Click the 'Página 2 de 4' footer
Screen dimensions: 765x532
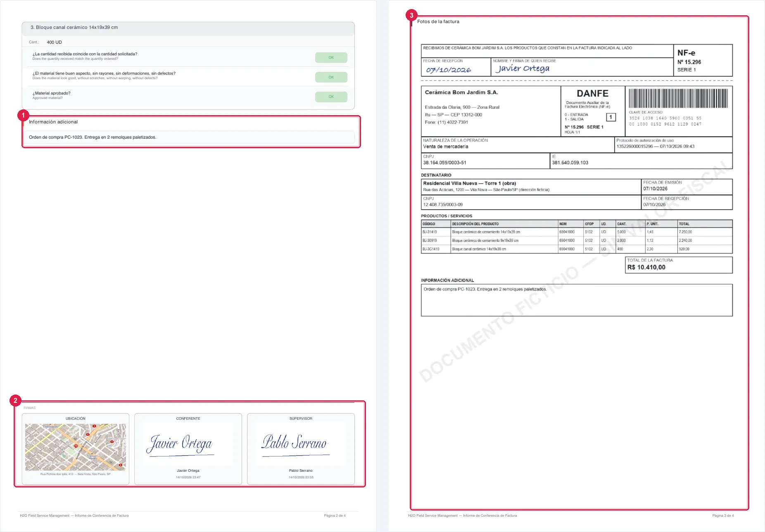pyautogui.click(x=335, y=515)
